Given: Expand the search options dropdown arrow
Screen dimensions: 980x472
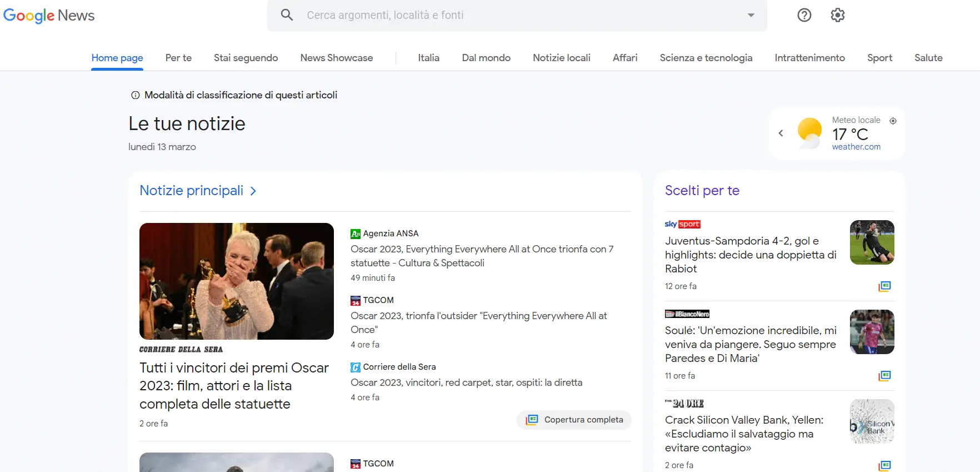Looking at the screenshot, I should [x=751, y=15].
